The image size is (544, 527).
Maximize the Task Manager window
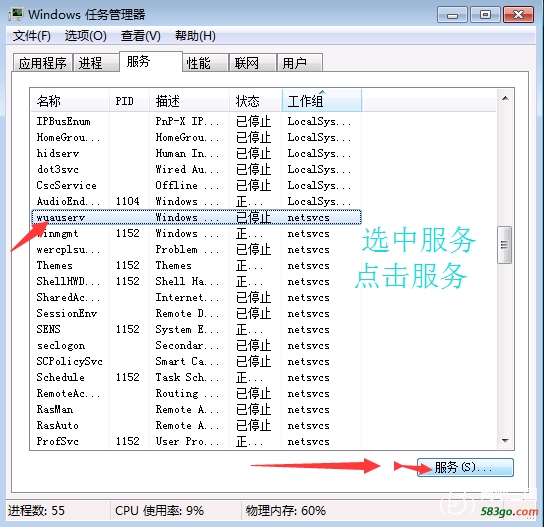485,15
